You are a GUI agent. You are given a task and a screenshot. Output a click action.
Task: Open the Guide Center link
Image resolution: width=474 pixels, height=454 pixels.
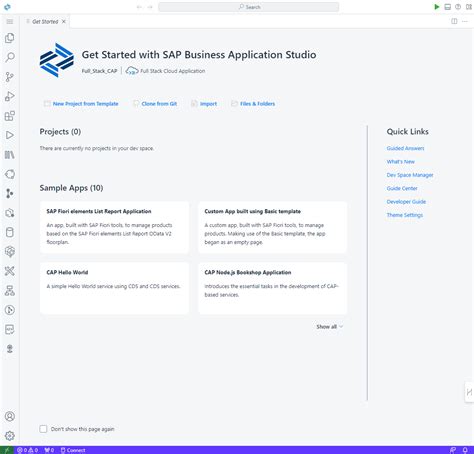pos(402,188)
